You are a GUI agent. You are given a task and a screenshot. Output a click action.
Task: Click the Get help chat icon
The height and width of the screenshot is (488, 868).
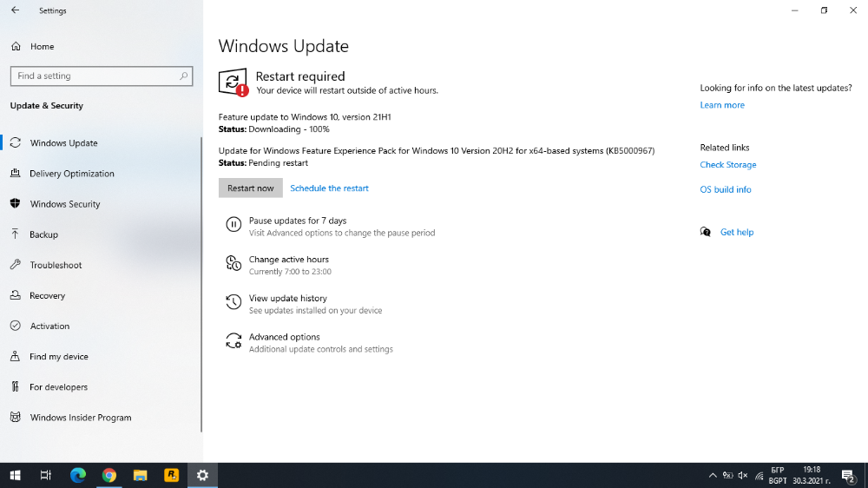705,232
